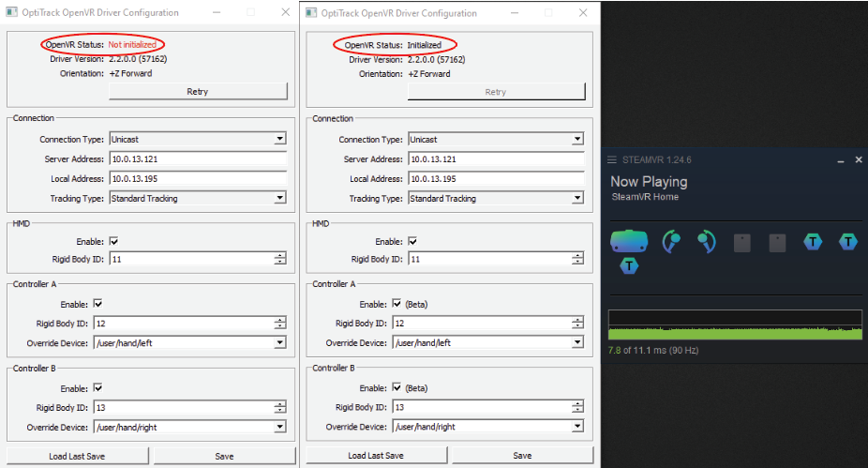Click Save in the Initialized driver window
Viewport: 868px width, 468px height.
(521, 456)
